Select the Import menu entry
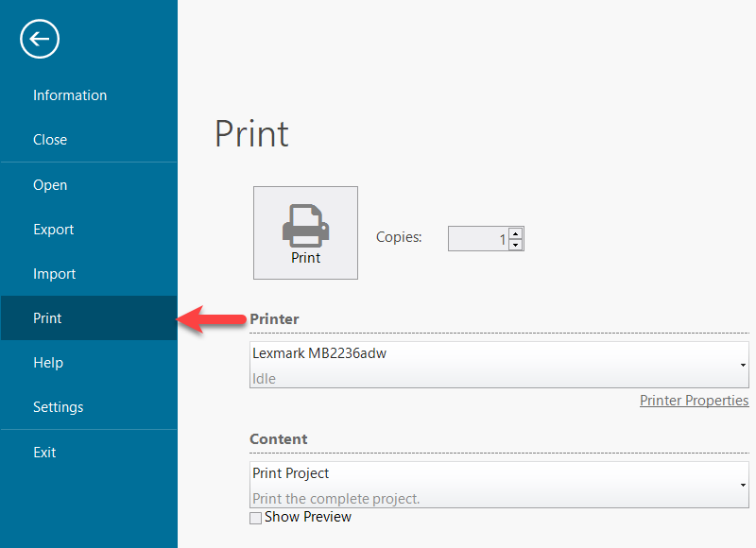756x548 pixels. (x=55, y=274)
